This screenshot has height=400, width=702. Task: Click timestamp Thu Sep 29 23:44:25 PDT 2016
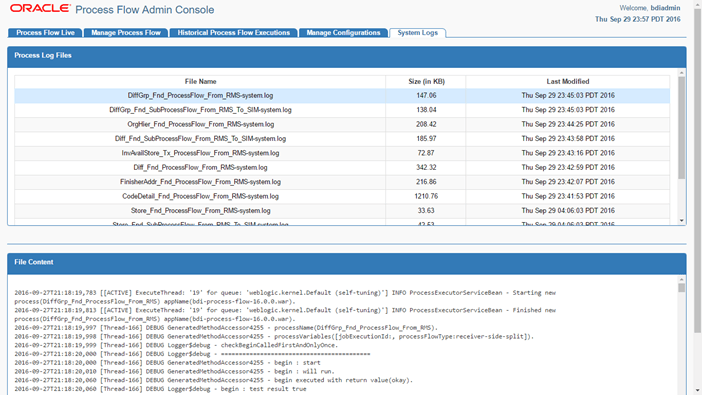coord(568,124)
